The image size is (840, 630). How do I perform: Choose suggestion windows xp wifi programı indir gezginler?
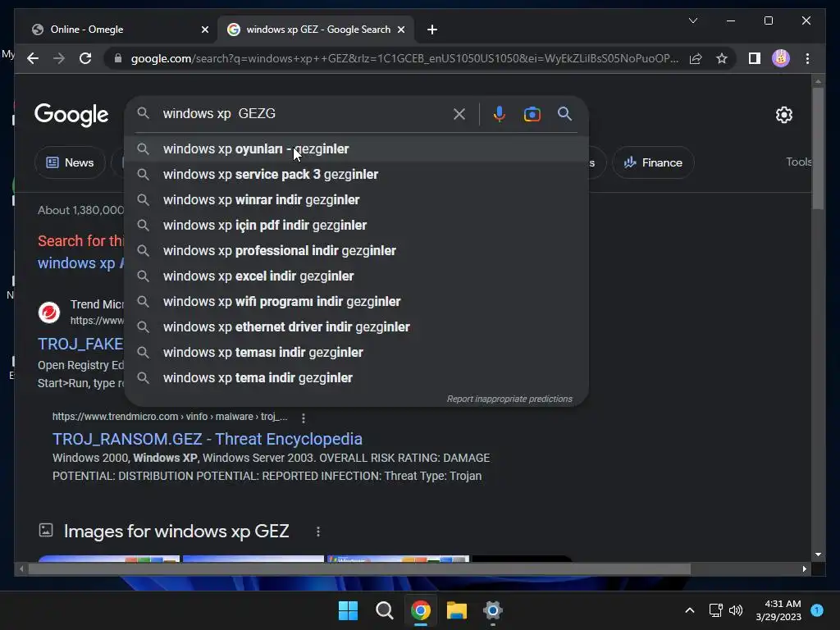coord(356,302)
